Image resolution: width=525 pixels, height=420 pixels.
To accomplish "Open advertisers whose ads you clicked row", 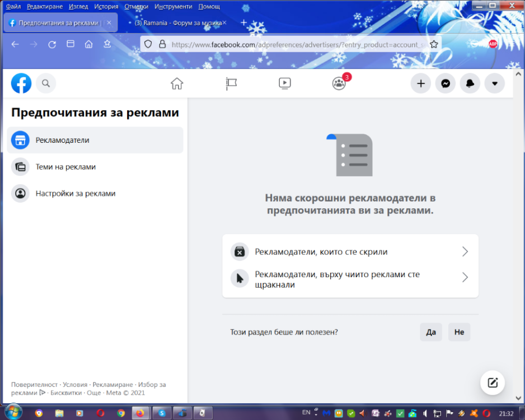I will click(x=350, y=279).
